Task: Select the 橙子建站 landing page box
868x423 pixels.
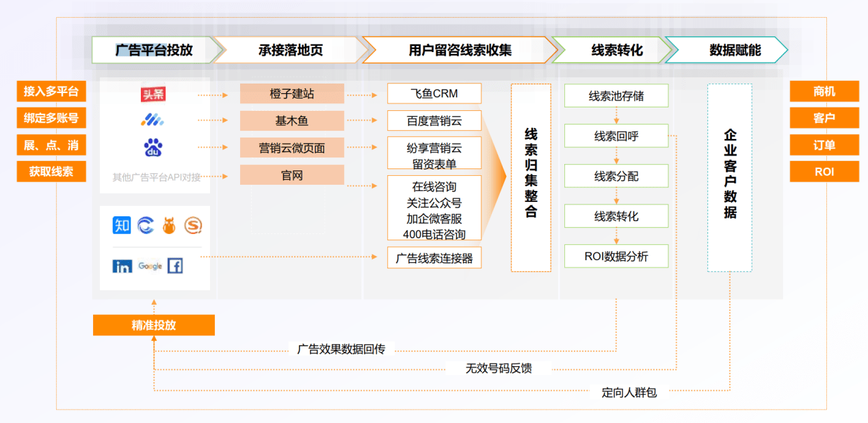Action: (292, 94)
